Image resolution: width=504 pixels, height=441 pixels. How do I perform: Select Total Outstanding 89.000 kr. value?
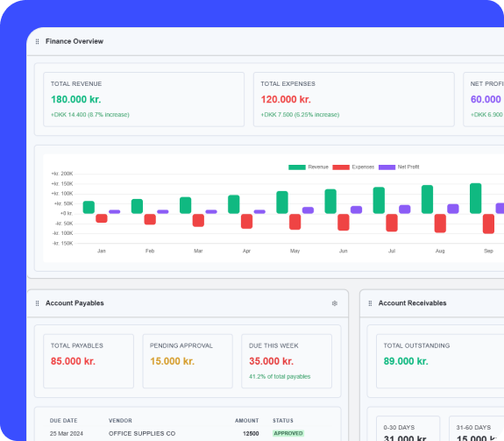(x=406, y=361)
